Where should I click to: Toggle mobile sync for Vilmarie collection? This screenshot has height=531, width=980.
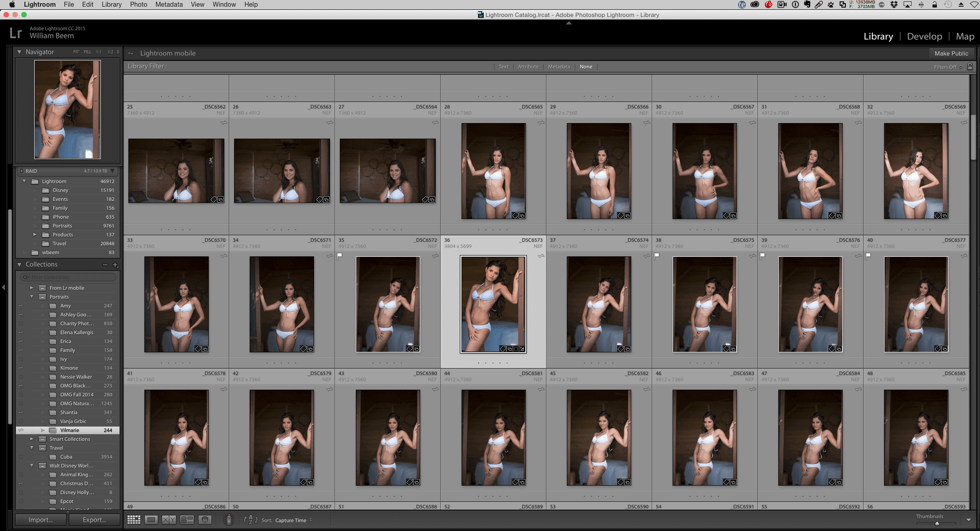(x=20, y=430)
